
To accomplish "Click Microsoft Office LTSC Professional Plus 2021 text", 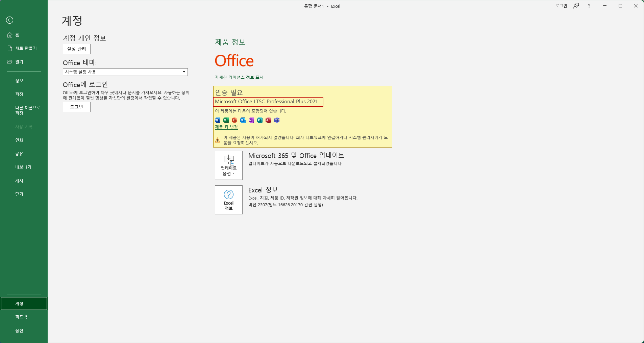I will [266, 102].
